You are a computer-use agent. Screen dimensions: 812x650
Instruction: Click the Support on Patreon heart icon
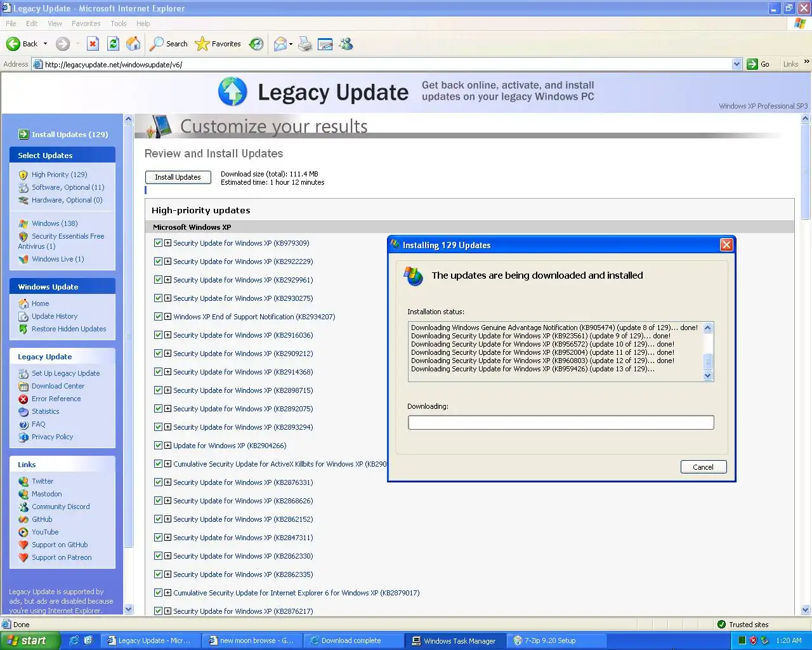[23, 557]
